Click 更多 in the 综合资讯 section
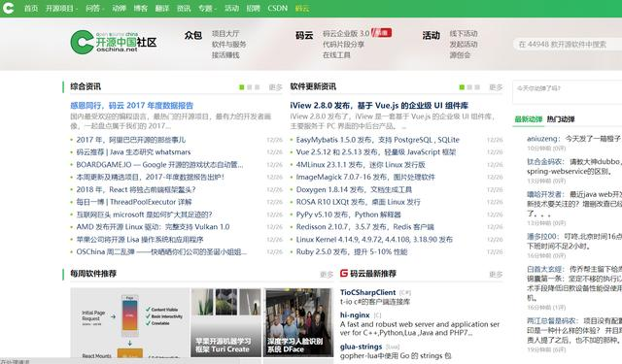 pos(275,87)
